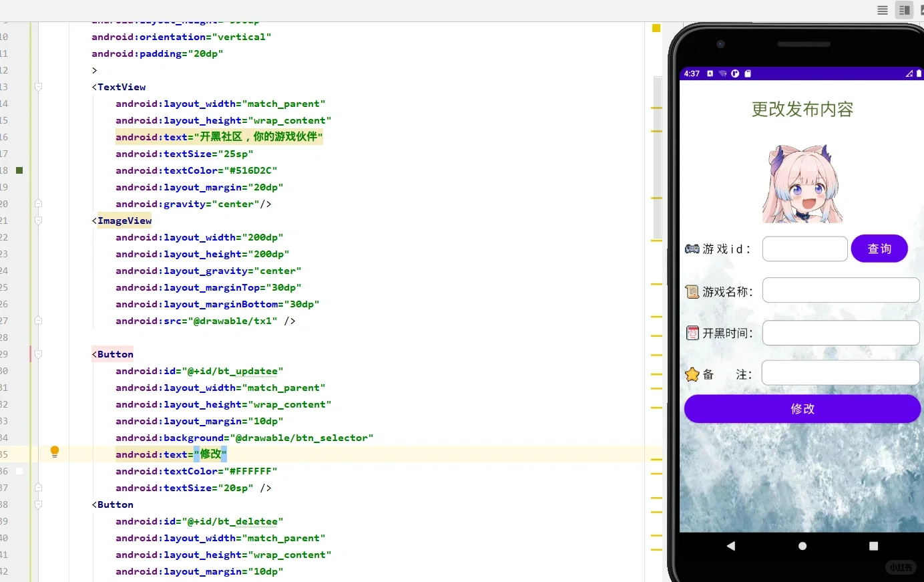Tap the purple 修改 button in the preview
924x582 pixels.
point(802,408)
